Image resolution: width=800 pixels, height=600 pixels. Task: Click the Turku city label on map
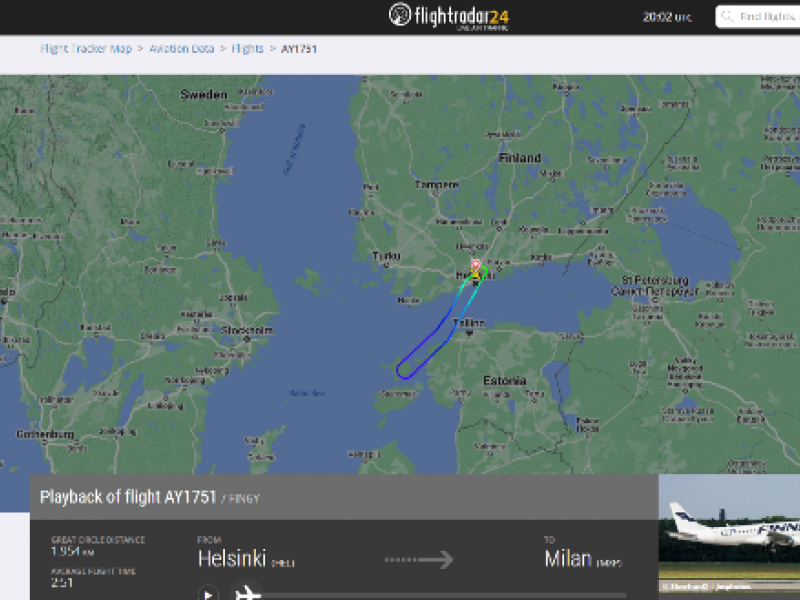[386, 256]
